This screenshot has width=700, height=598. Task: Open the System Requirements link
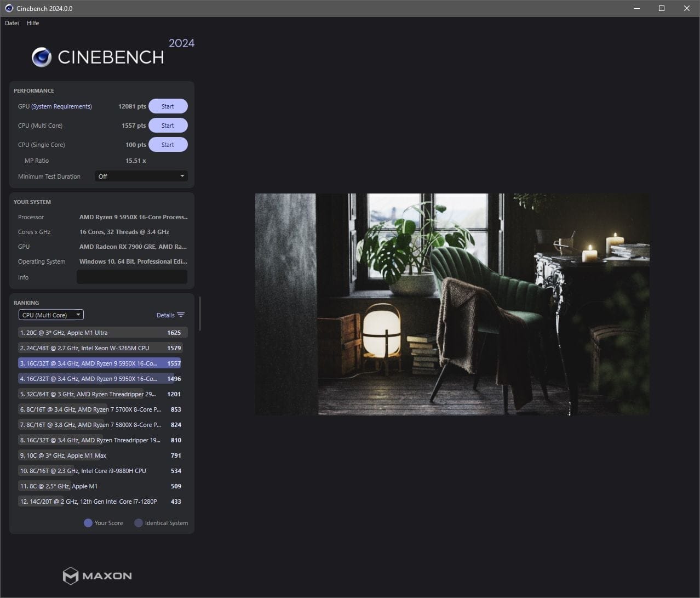click(61, 106)
